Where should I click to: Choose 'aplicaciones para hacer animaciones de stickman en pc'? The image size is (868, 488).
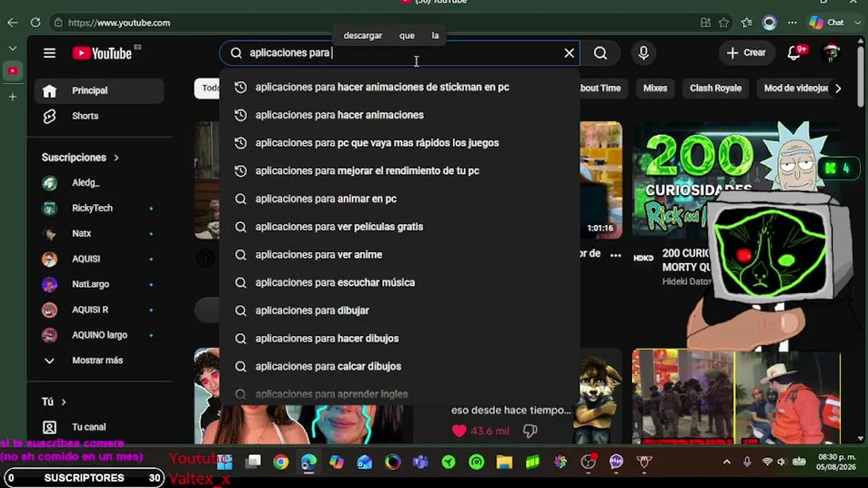coord(399,87)
